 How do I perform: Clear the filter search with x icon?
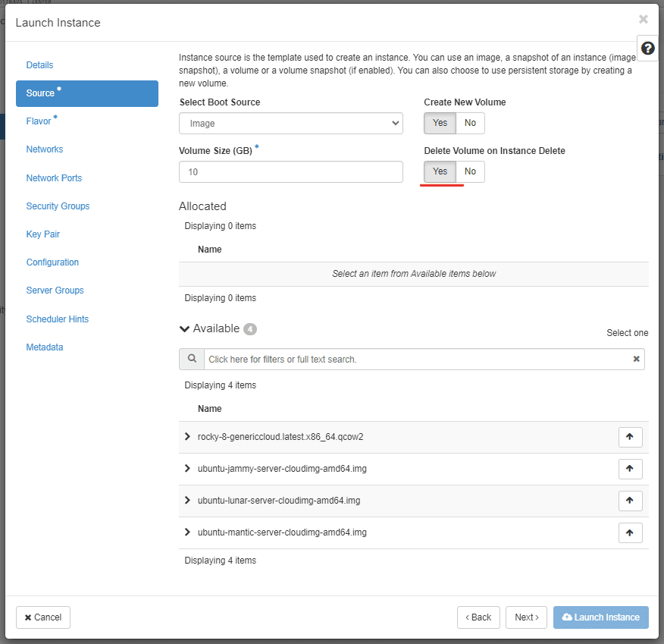point(636,359)
